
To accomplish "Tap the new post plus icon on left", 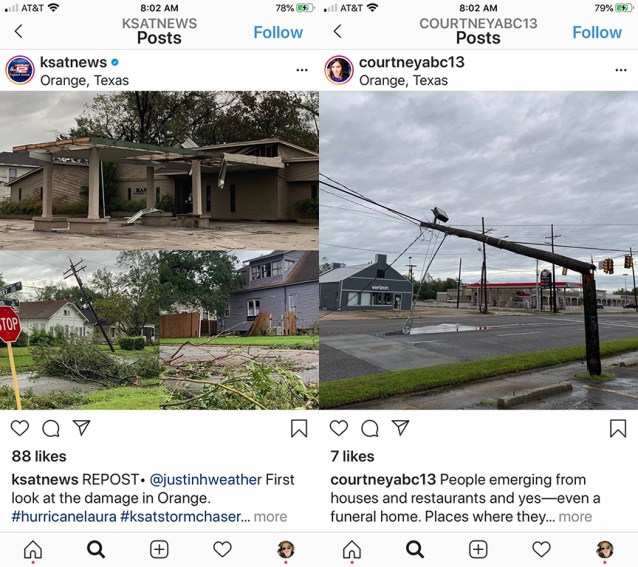I will coord(159,550).
